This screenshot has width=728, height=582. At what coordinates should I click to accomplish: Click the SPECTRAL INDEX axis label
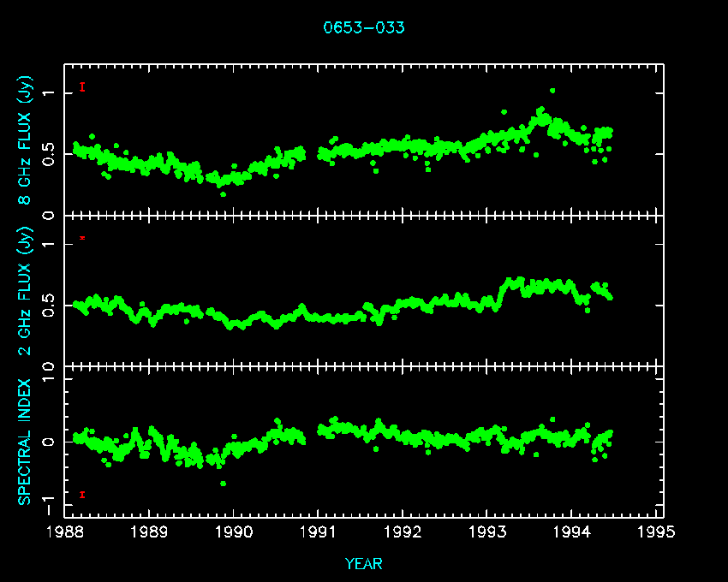(26, 442)
